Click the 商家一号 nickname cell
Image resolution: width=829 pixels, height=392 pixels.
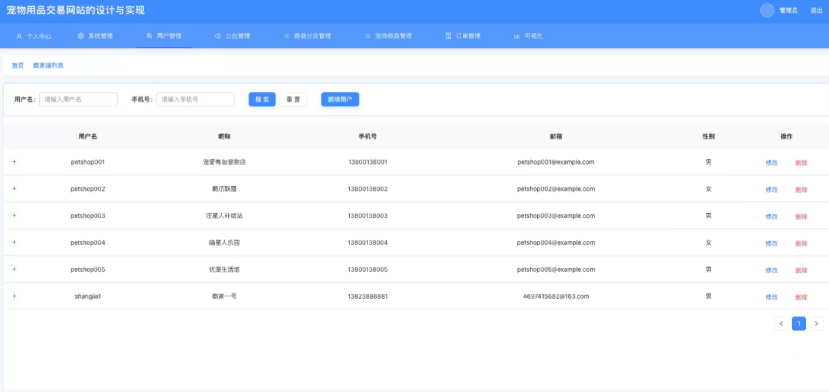coord(224,296)
